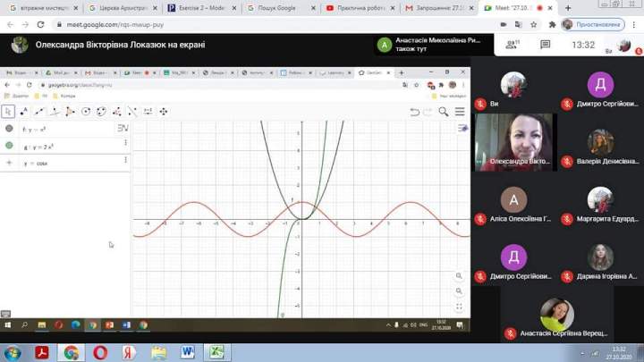The width and height of the screenshot is (644, 362).
Task: Open Adobe Reader from taskbar
Action: pos(42,352)
